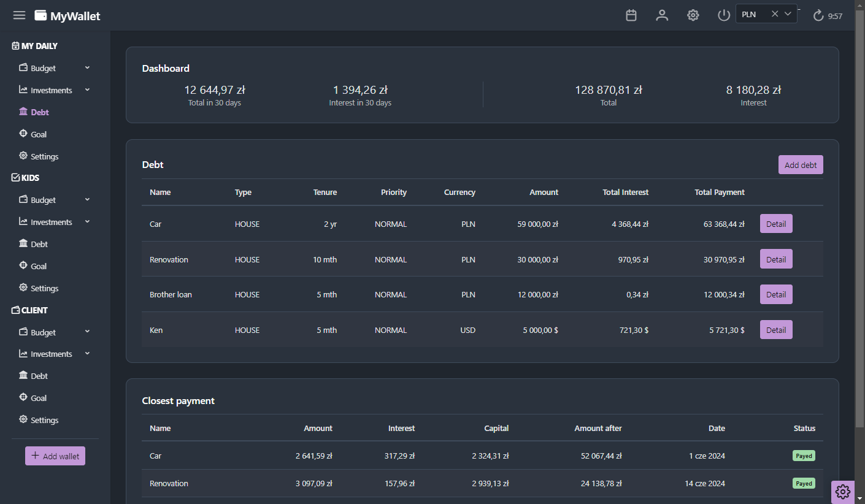Expand My Daily Budget chevron
The height and width of the screenshot is (504, 865).
[87, 67]
